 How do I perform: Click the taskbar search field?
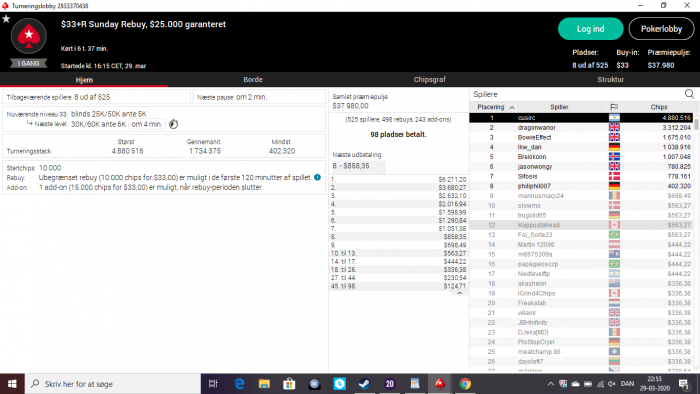[x=112, y=384]
